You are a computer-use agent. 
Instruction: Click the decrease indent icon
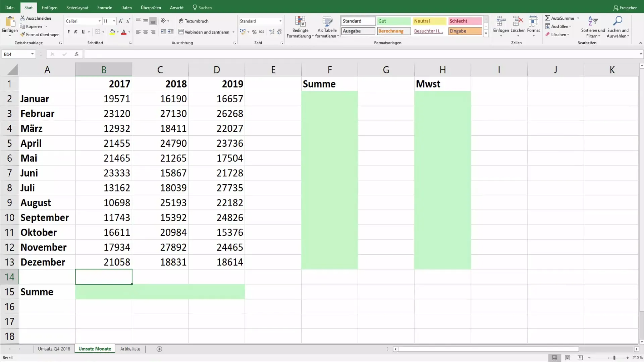pyautogui.click(x=163, y=32)
